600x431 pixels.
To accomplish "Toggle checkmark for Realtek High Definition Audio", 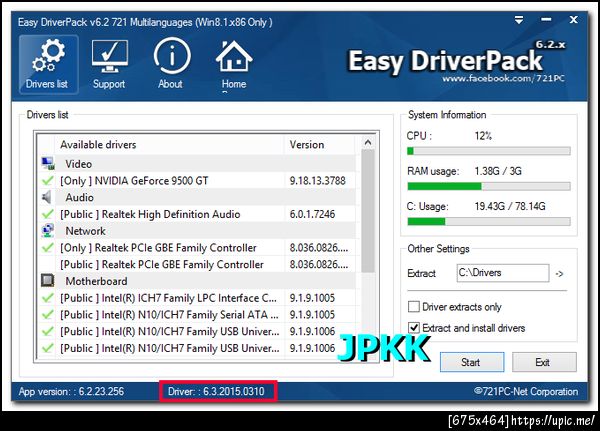I will pos(47,214).
